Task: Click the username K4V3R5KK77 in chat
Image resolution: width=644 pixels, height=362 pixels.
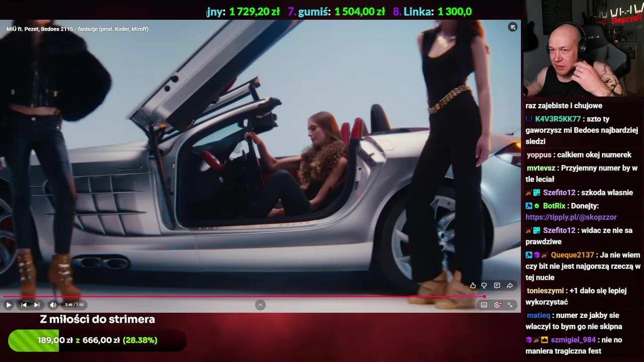Action: click(558, 119)
